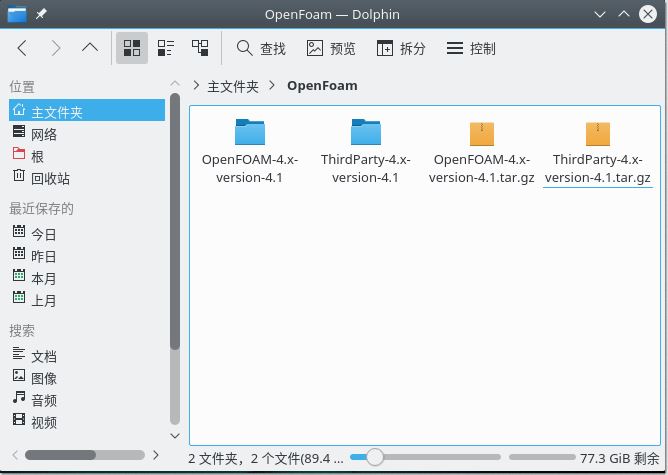The width and height of the screenshot is (668, 475).
Task: Click the pin window on all desktops icon
Action: coord(41,14)
